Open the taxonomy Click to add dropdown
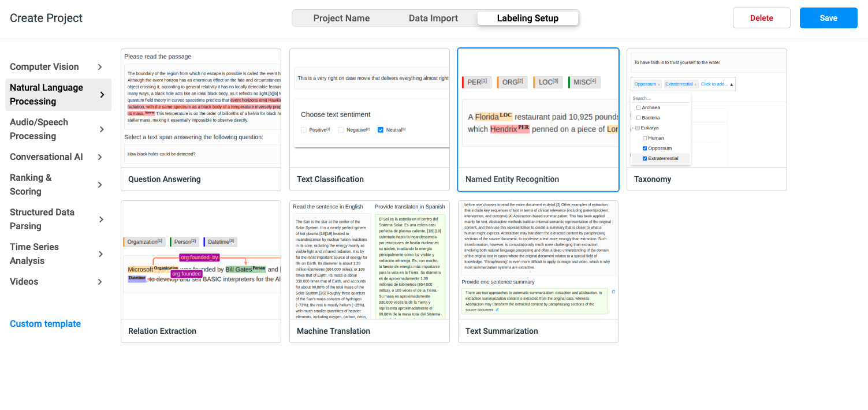The height and width of the screenshot is (410, 868). [x=717, y=84]
